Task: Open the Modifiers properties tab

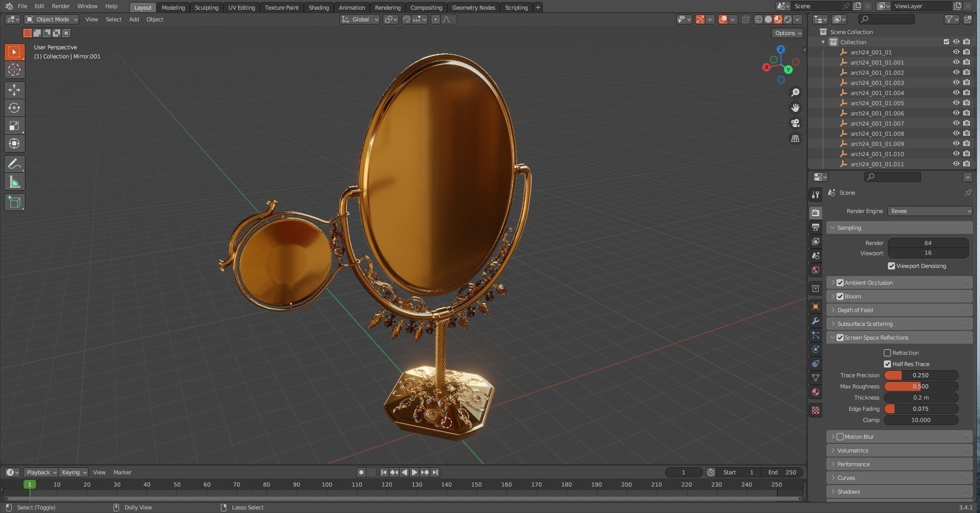Action: coord(816,321)
